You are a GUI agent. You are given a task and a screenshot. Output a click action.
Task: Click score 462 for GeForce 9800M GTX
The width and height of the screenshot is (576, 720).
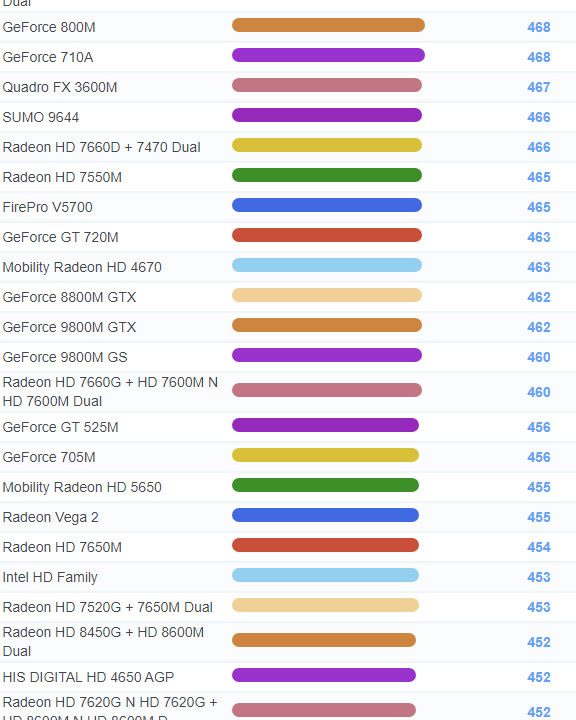click(539, 327)
